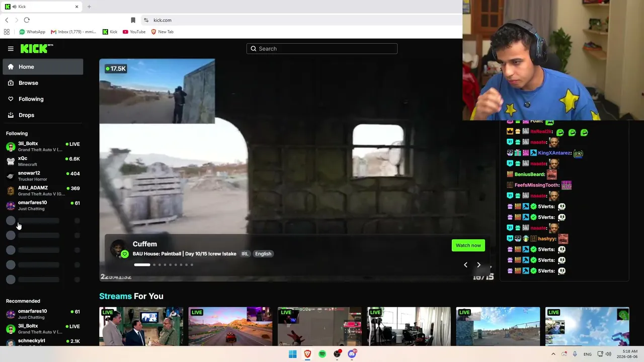Open snowar12 Trucker Horror stream

[43, 176]
